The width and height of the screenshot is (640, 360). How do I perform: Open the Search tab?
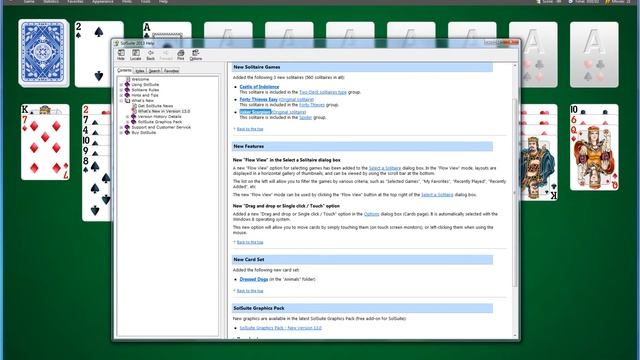(154, 71)
